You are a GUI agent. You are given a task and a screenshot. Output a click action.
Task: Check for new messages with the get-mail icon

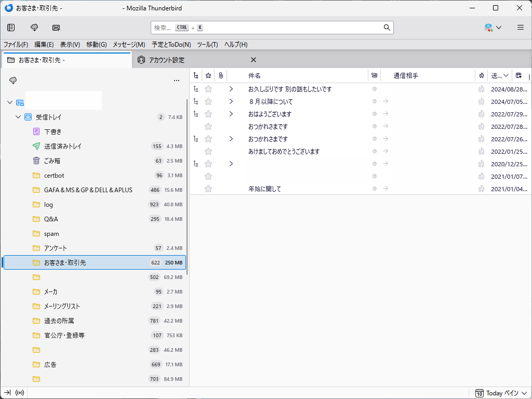(x=34, y=28)
